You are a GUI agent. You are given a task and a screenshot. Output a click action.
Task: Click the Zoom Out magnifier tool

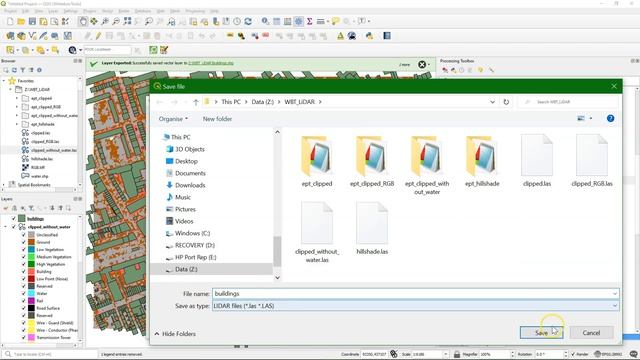click(116, 21)
